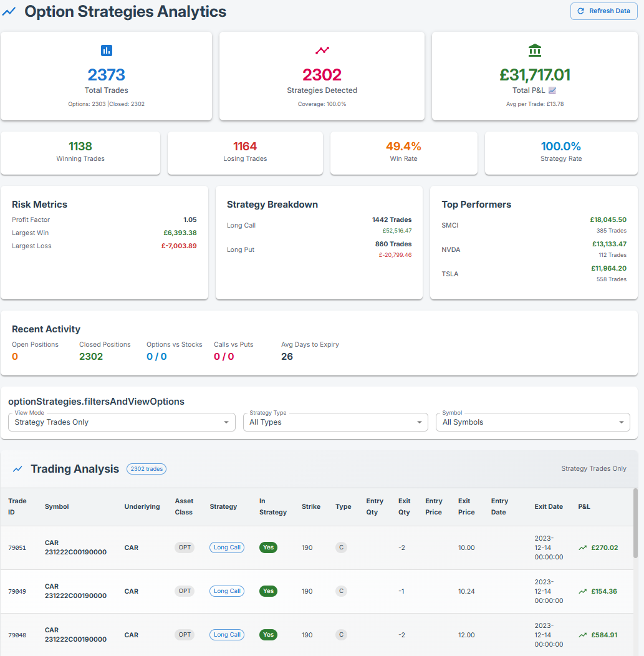This screenshot has height=656, width=644.
Task: Click the header trend icon beside Option Strategies Analytics
Action: (x=9, y=12)
